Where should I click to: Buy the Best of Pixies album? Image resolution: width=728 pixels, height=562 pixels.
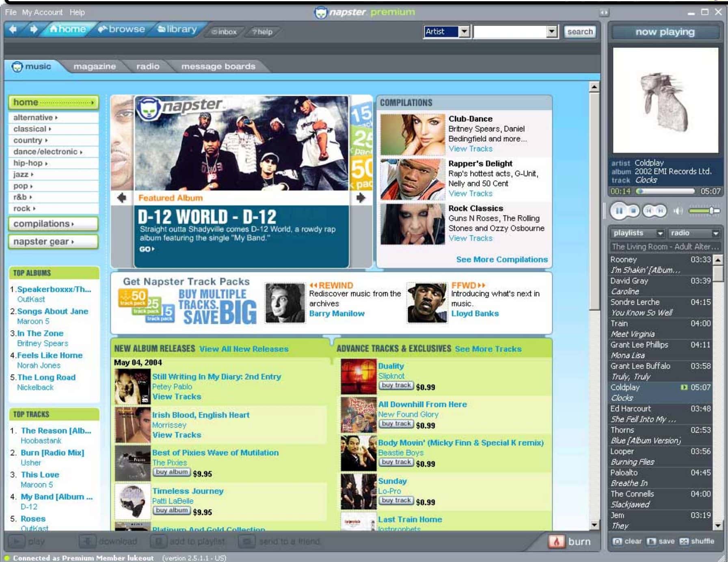pos(172,472)
